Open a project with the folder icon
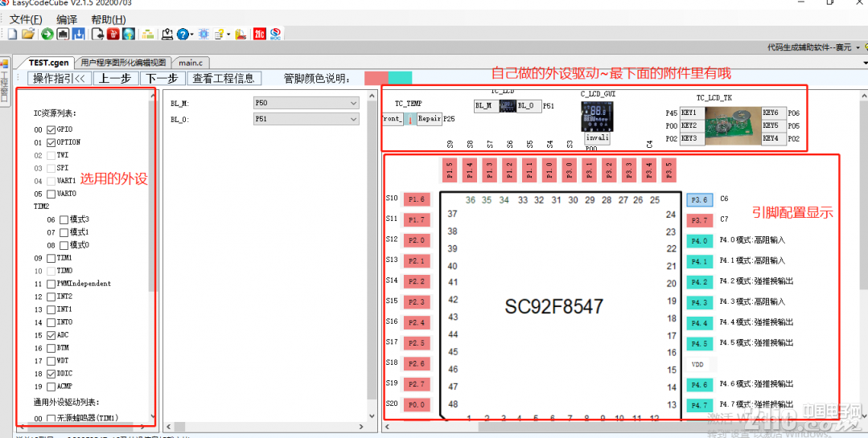Viewport: 868px width, 438px height. click(28, 35)
